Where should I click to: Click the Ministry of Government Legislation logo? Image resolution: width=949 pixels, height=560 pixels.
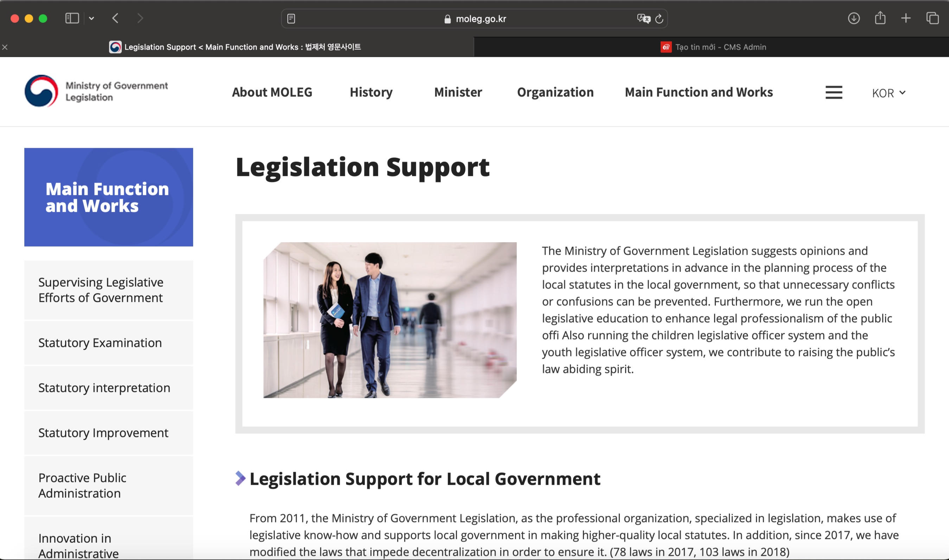96,91
